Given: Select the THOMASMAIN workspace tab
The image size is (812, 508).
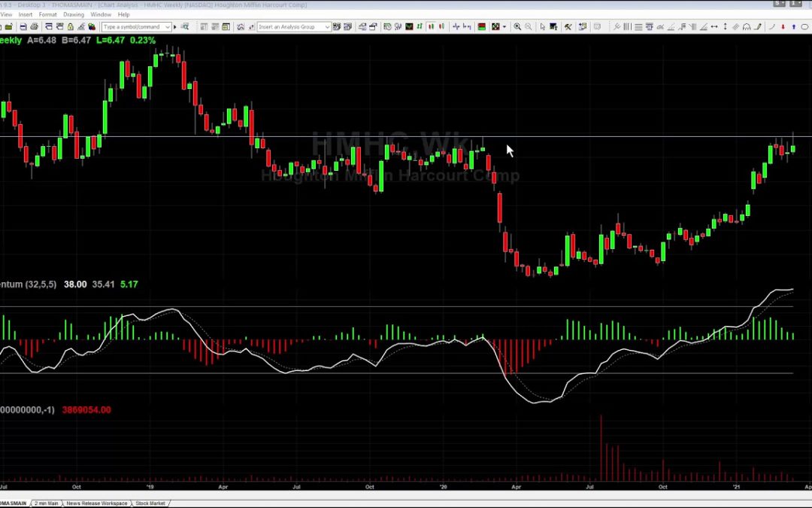Looking at the screenshot, I should 13,503.
